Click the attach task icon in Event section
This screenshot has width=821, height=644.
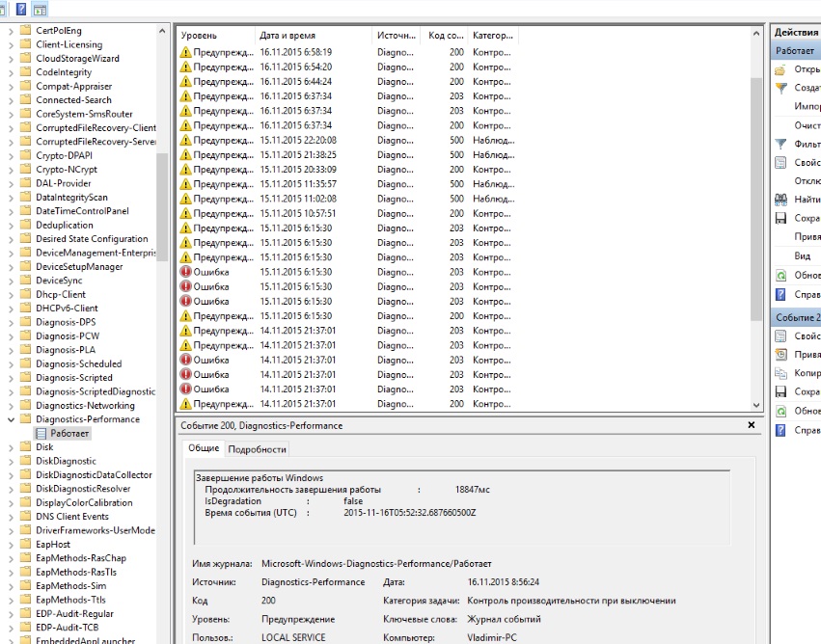(780, 355)
